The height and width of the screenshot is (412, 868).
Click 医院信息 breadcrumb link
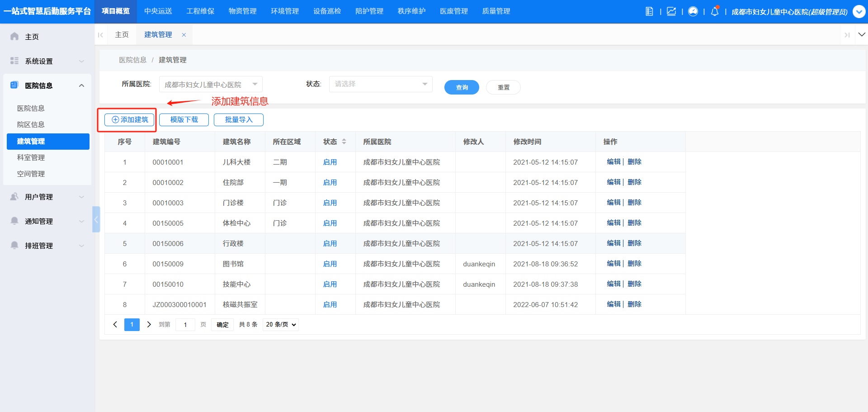[133, 60]
